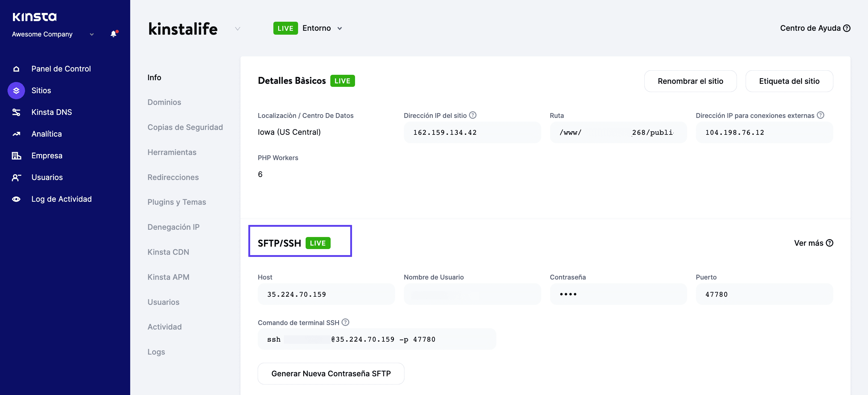Open the Herramientas section
Viewport: 868px width, 395px height.
[x=172, y=152]
